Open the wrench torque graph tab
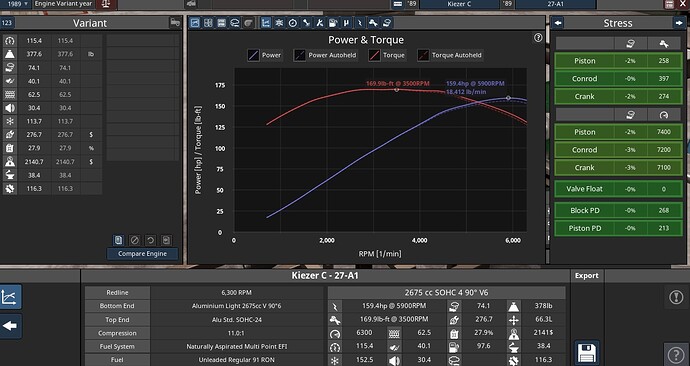 point(373,23)
